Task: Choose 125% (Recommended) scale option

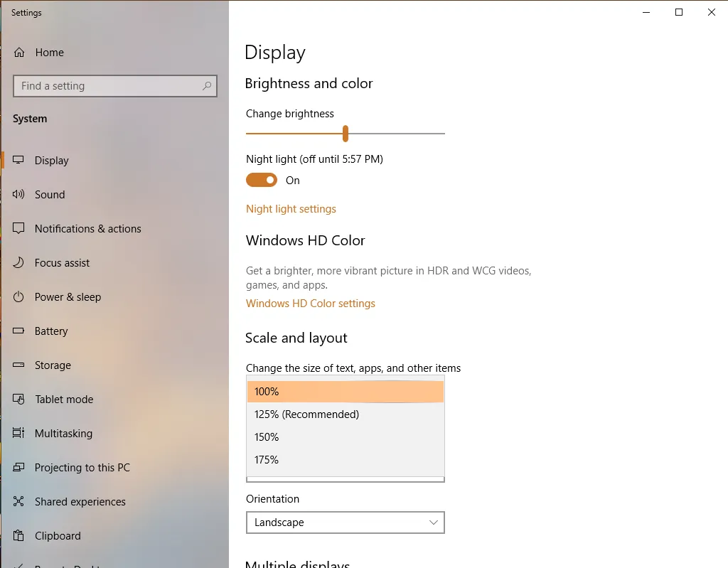Action: pyautogui.click(x=306, y=414)
